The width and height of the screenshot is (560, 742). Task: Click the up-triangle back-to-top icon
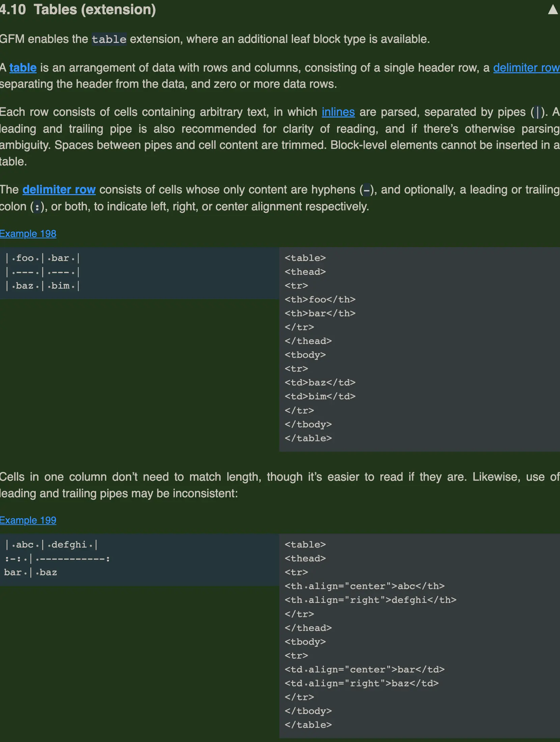(553, 9)
